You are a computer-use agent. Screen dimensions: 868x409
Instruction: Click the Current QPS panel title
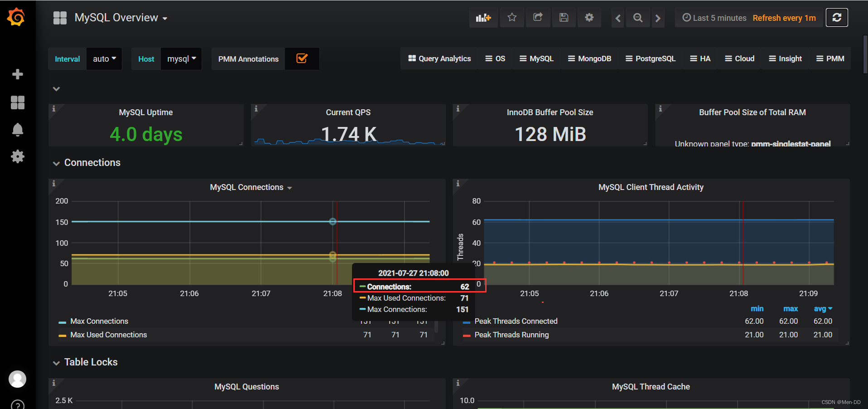coord(348,112)
